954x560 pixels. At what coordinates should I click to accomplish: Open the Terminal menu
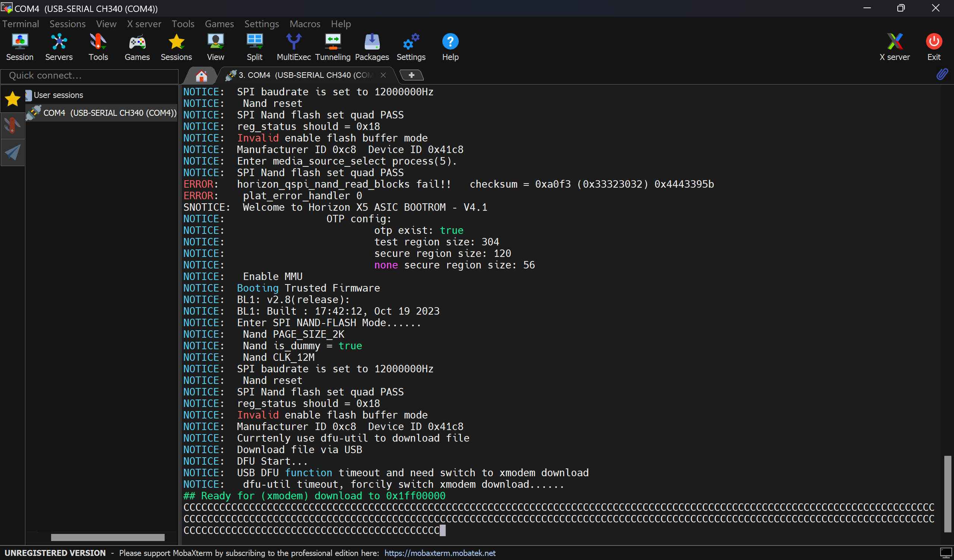click(20, 24)
